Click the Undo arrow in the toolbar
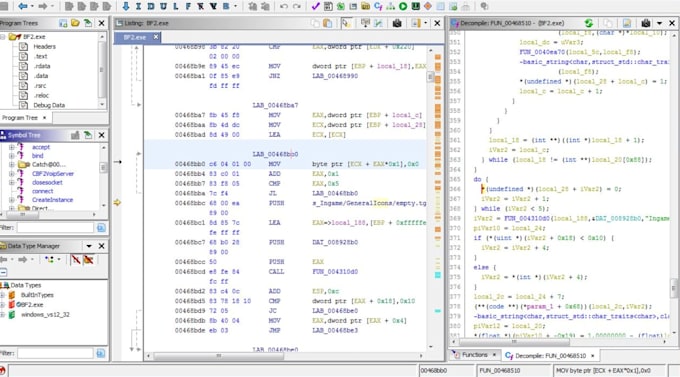Screen dimensions: 680x377 point(284,6)
